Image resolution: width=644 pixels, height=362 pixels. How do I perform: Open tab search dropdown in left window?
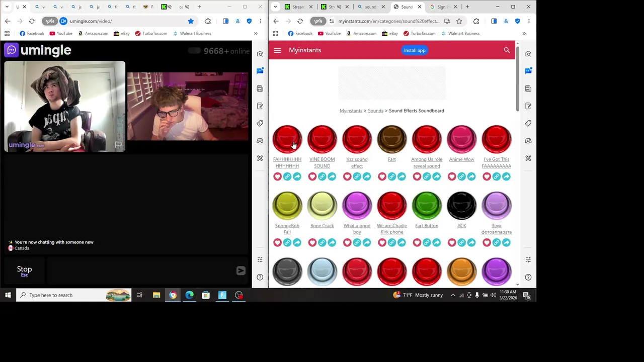point(7,7)
